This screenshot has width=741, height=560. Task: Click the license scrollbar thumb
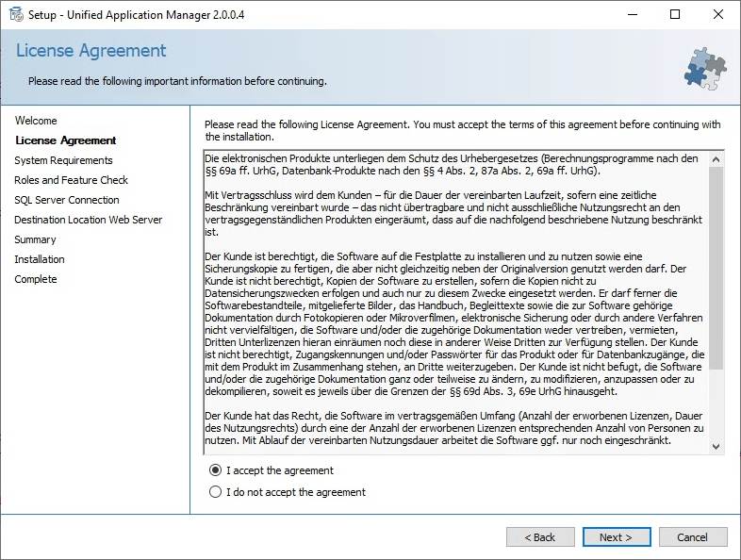[716, 268]
